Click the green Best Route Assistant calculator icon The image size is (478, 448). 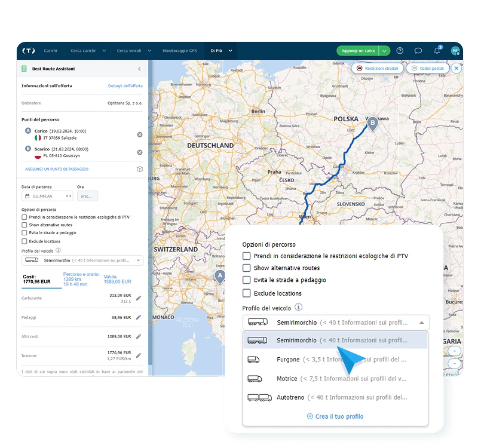click(x=24, y=69)
